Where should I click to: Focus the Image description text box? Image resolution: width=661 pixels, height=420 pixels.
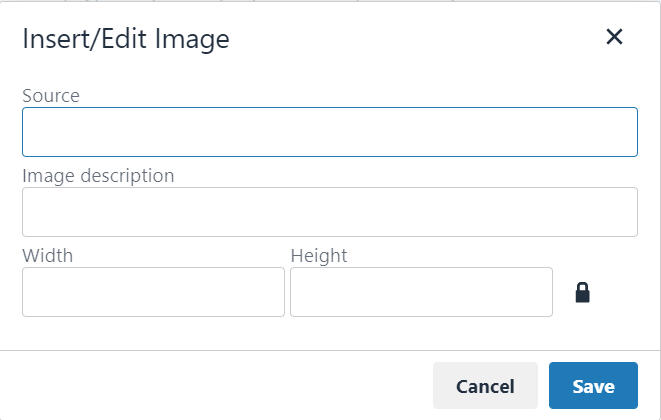pyautogui.click(x=329, y=212)
